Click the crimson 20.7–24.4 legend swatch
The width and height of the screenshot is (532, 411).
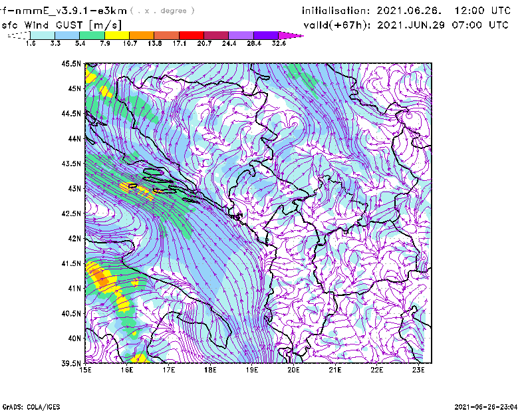pyautogui.click(x=216, y=35)
